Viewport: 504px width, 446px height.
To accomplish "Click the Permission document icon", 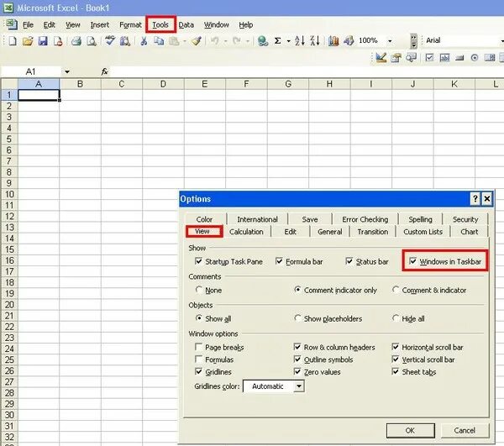I will 58,41.
